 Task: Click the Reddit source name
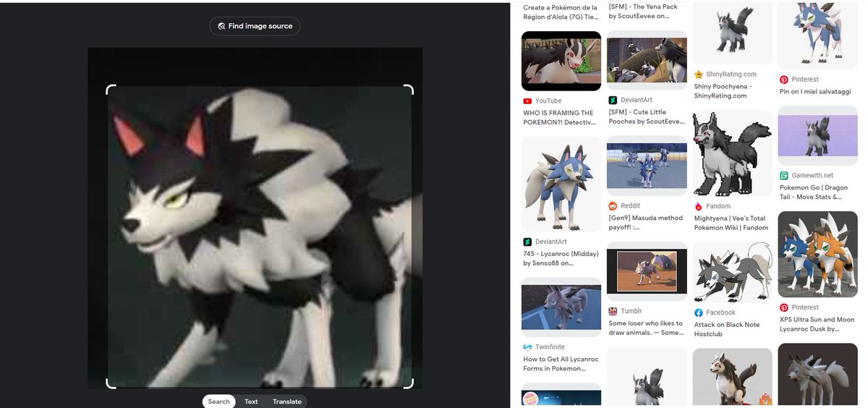tap(631, 206)
